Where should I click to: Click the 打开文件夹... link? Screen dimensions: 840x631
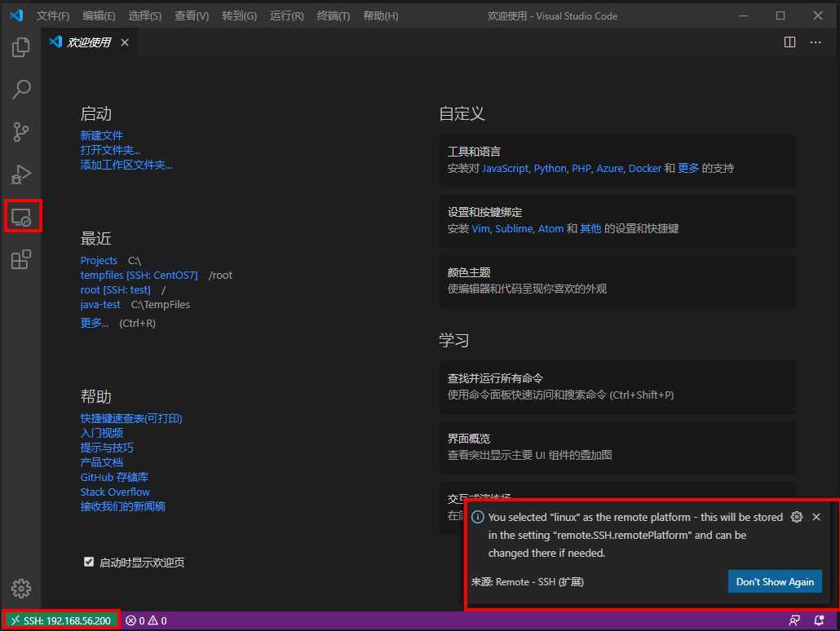110,150
